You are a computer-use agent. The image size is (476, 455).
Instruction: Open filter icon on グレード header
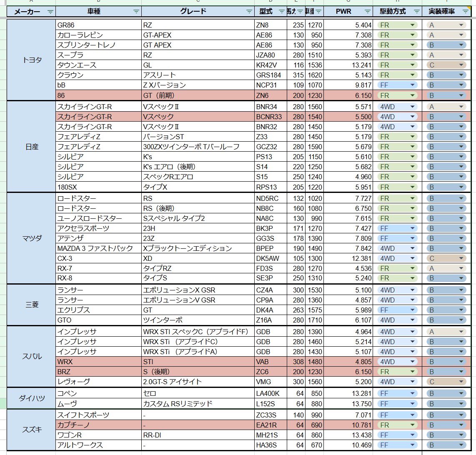[x=249, y=12]
